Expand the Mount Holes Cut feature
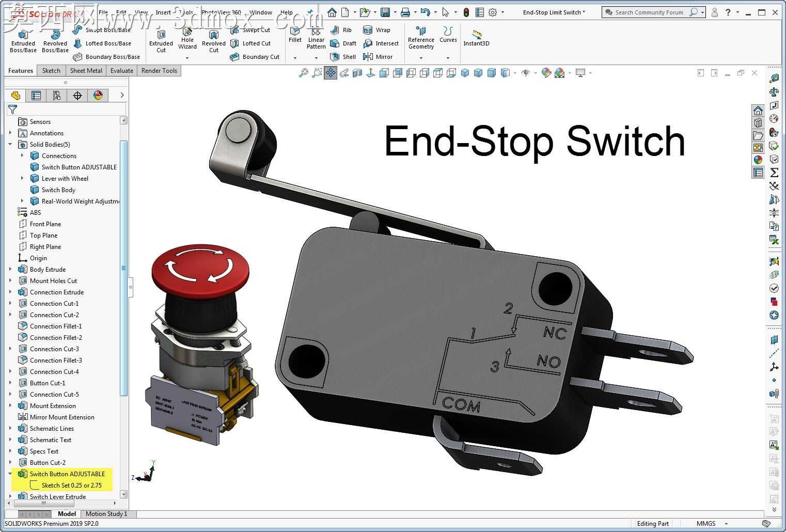This screenshot has width=786, height=532. point(10,281)
